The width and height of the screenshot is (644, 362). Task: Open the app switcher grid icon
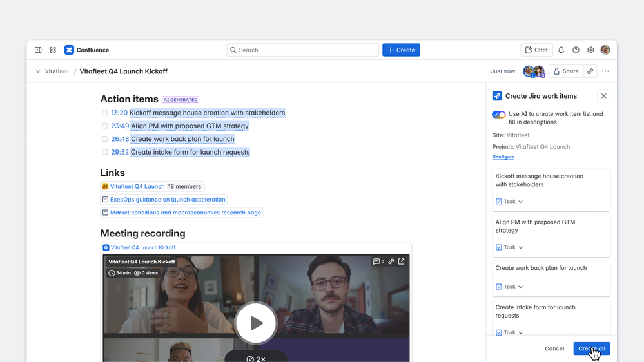point(53,50)
